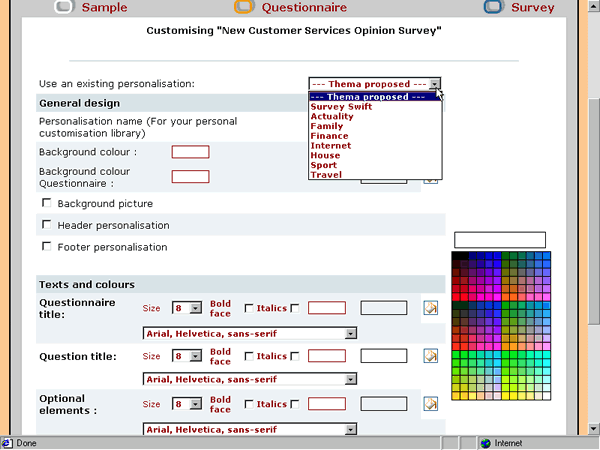Select Internet theme option
600x450 pixels.
pyautogui.click(x=375, y=146)
